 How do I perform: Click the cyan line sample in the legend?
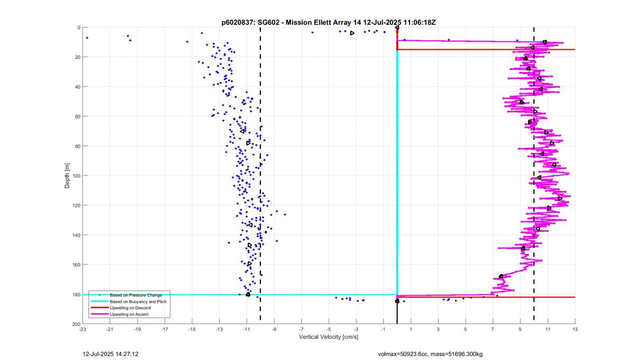(99, 301)
